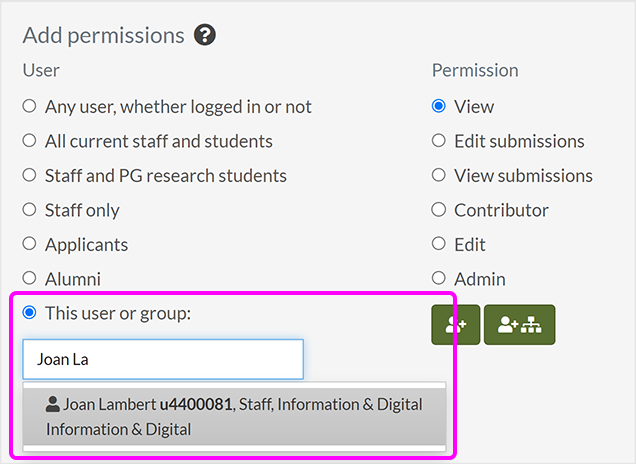Select "This user or group" radio button
636x464 pixels.
pos(29,313)
